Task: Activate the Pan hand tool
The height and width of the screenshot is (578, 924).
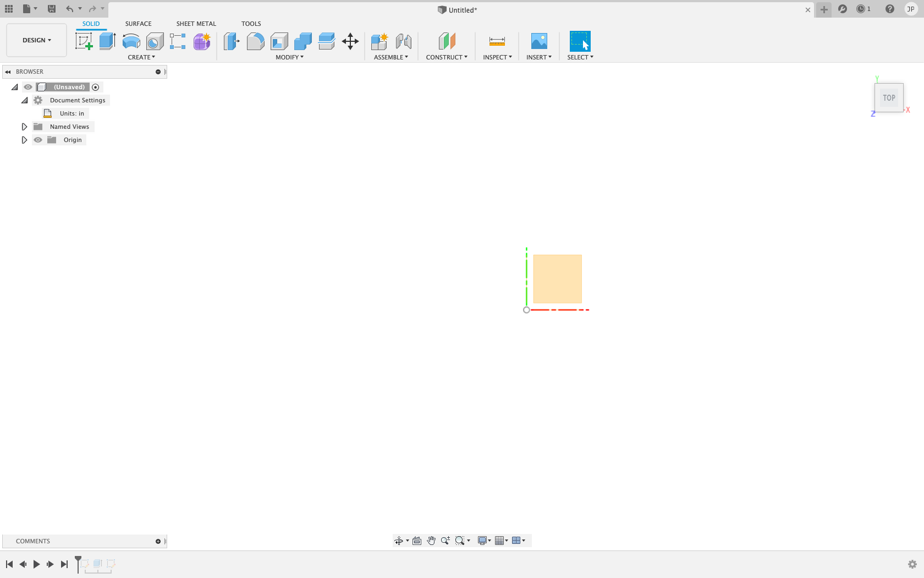Action: tap(431, 541)
